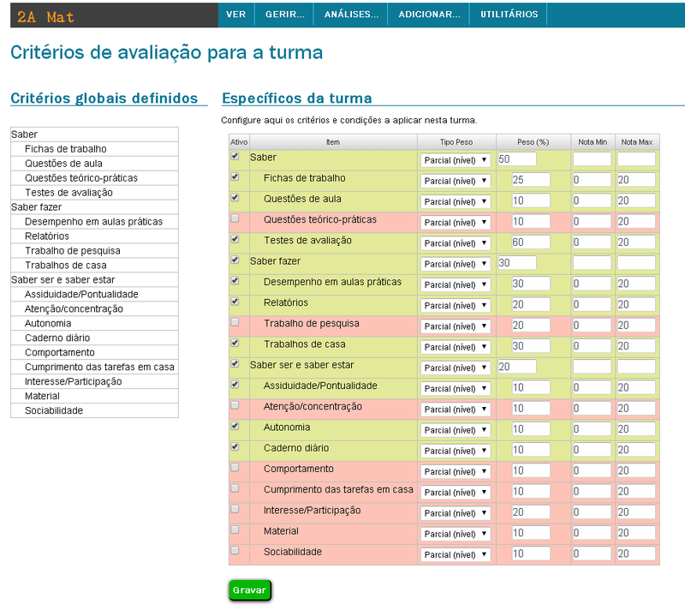
Task: Uncheck the Fichas de trabalho checkbox
Action: [235, 177]
